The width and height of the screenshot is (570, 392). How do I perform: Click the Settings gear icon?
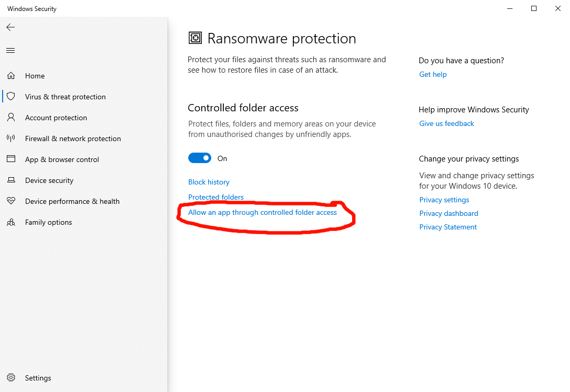(11, 378)
